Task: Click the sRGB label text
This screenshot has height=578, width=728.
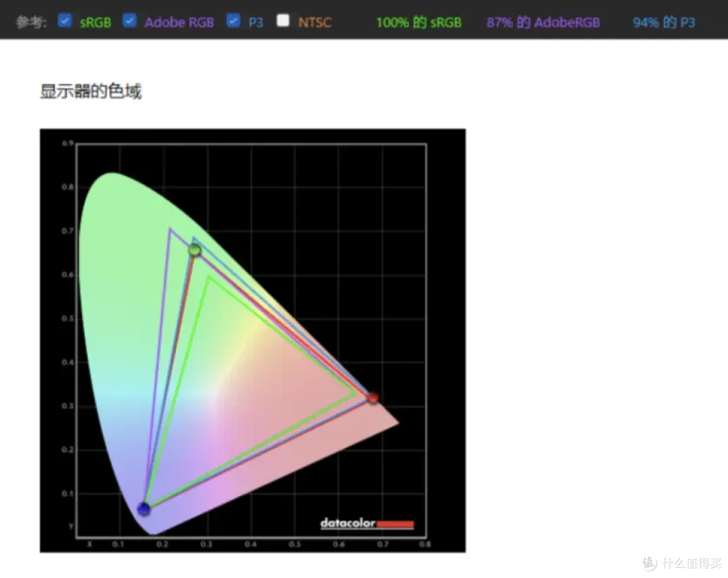Action: coord(95,22)
